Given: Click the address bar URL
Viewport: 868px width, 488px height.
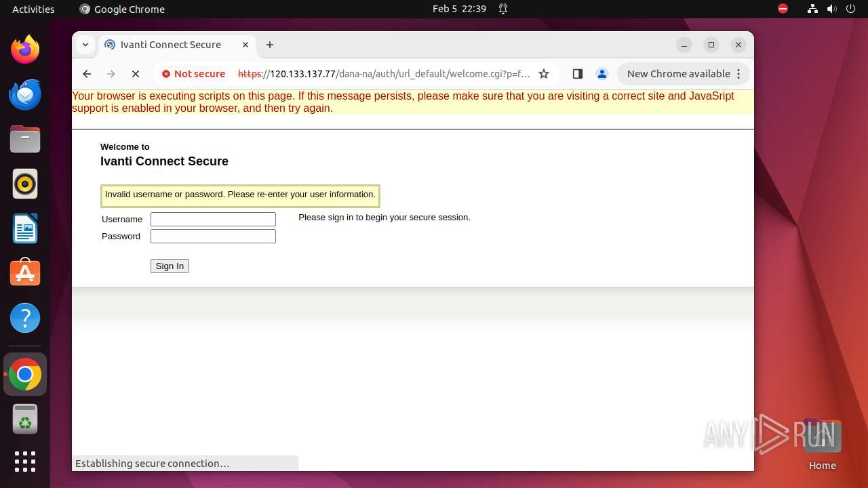Looking at the screenshot, I should click(384, 74).
